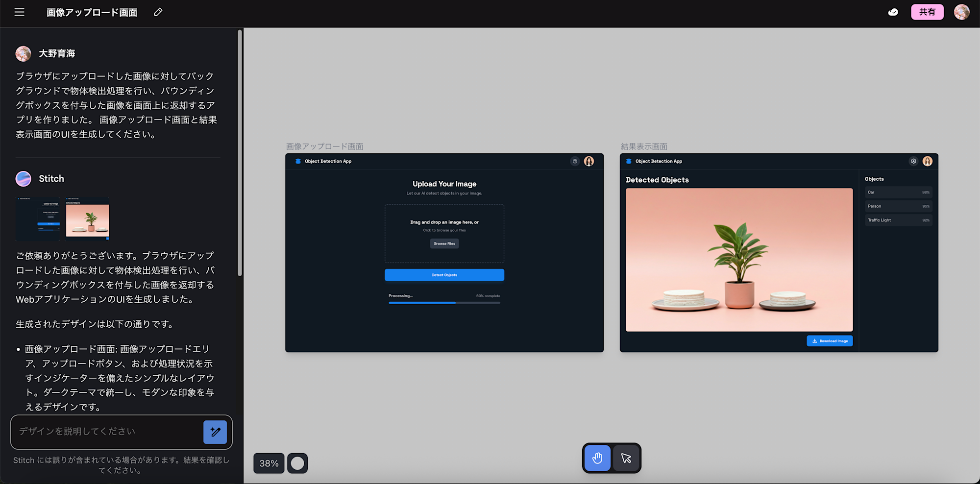The height and width of the screenshot is (484, 980).
Task: Click the cloud sync status icon
Action: point(893,12)
